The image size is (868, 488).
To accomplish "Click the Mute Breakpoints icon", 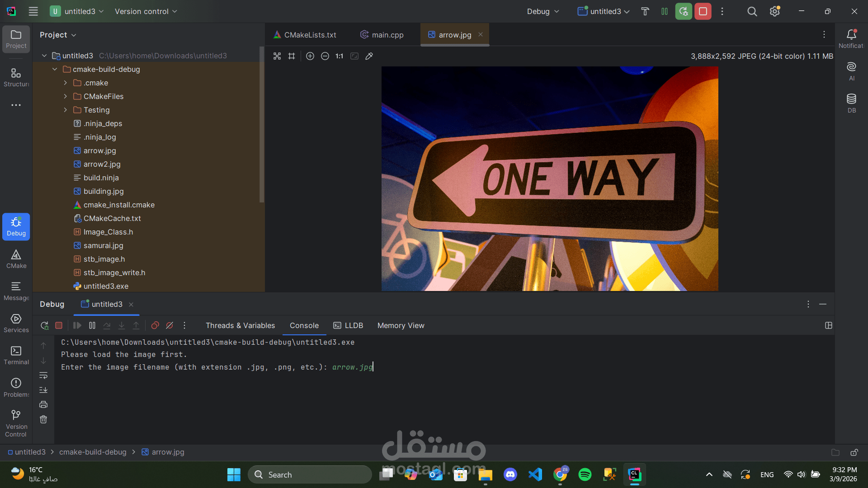I will click(x=170, y=325).
